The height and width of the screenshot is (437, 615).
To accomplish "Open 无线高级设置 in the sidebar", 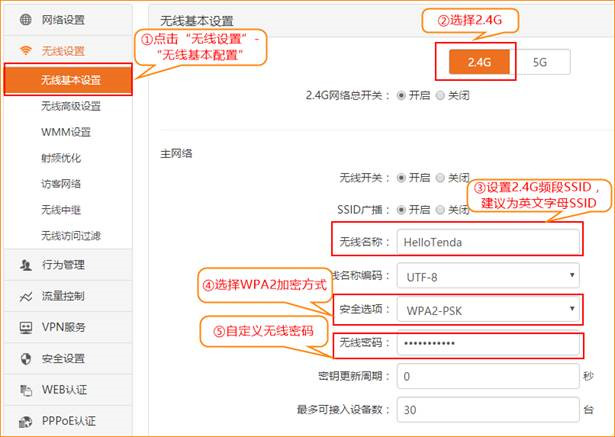I will pyautogui.click(x=71, y=106).
